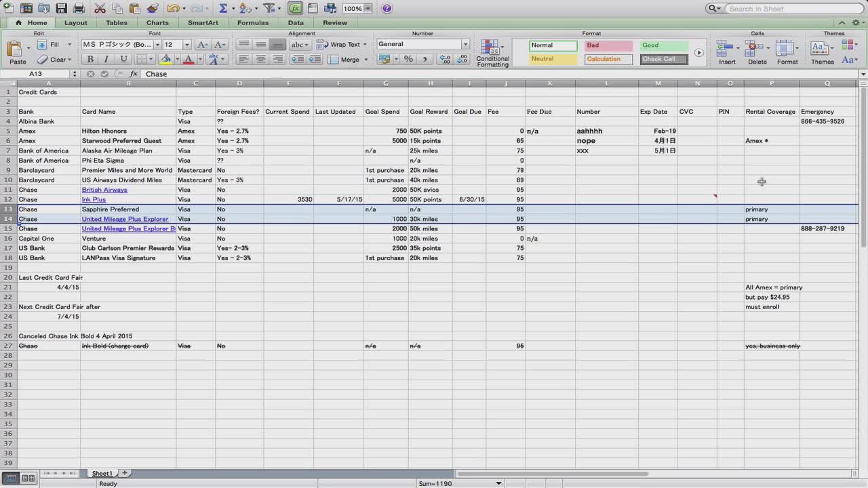Click the Undo arrow icon
This screenshot has height=488, width=868.
point(173,8)
